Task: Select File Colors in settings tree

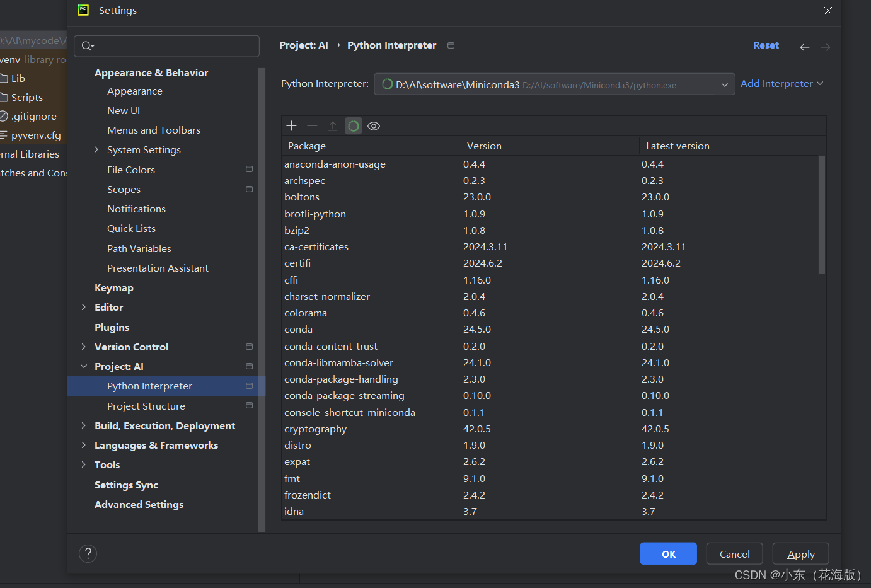Action: tap(131, 170)
